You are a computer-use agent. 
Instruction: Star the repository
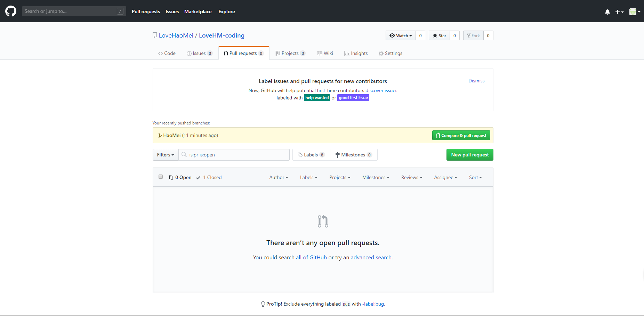(439, 35)
